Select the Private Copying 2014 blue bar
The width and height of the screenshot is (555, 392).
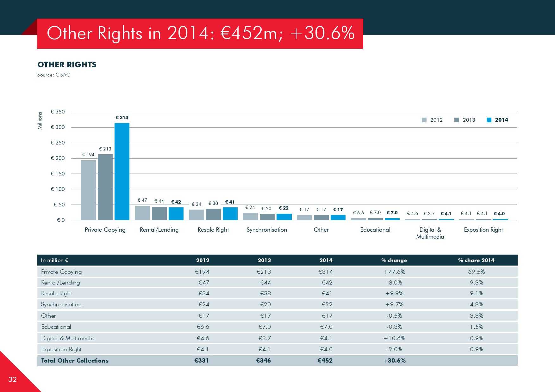click(x=122, y=171)
